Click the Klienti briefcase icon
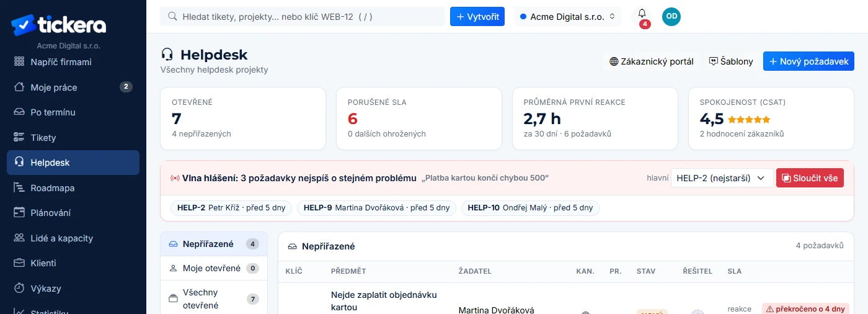This screenshot has width=868, height=314. pyautogui.click(x=19, y=263)
